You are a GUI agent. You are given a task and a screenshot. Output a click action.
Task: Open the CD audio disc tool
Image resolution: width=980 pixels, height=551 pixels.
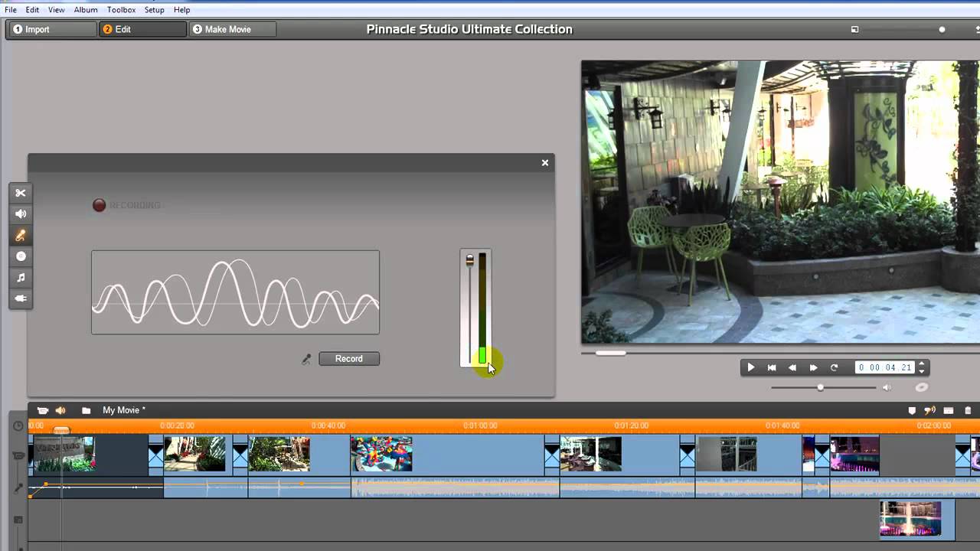[21, 256]
